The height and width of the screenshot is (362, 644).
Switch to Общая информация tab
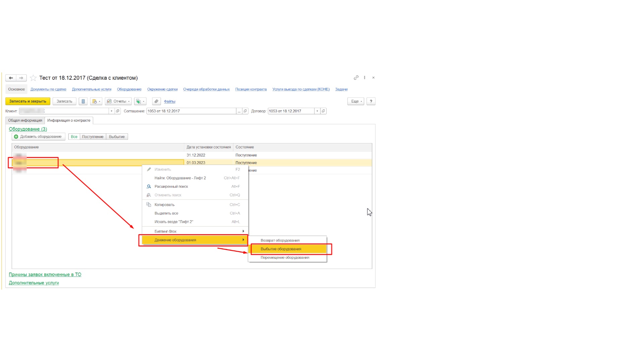click(25, 120)
